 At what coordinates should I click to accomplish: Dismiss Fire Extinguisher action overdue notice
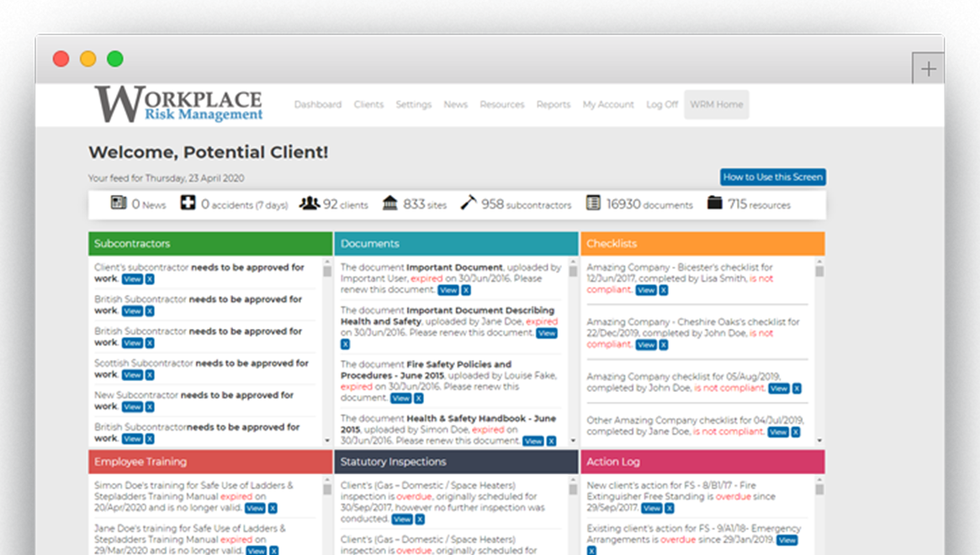pyautogui.click(x=670, y=508)
